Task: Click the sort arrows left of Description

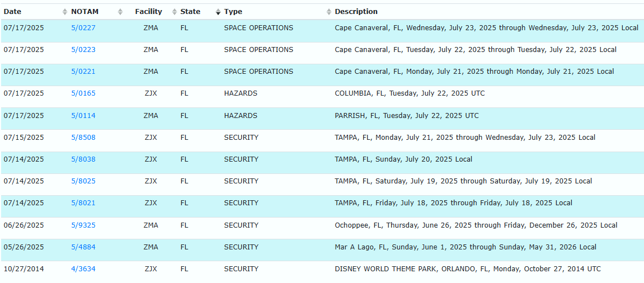Action: (x=329, y=12)
